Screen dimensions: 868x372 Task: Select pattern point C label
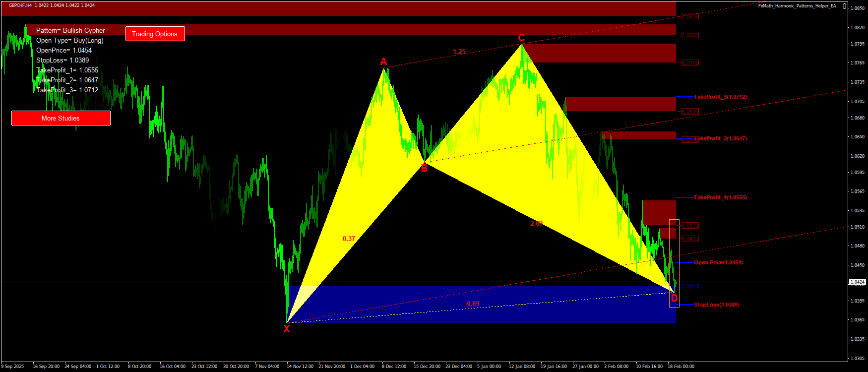coord(521,38)
